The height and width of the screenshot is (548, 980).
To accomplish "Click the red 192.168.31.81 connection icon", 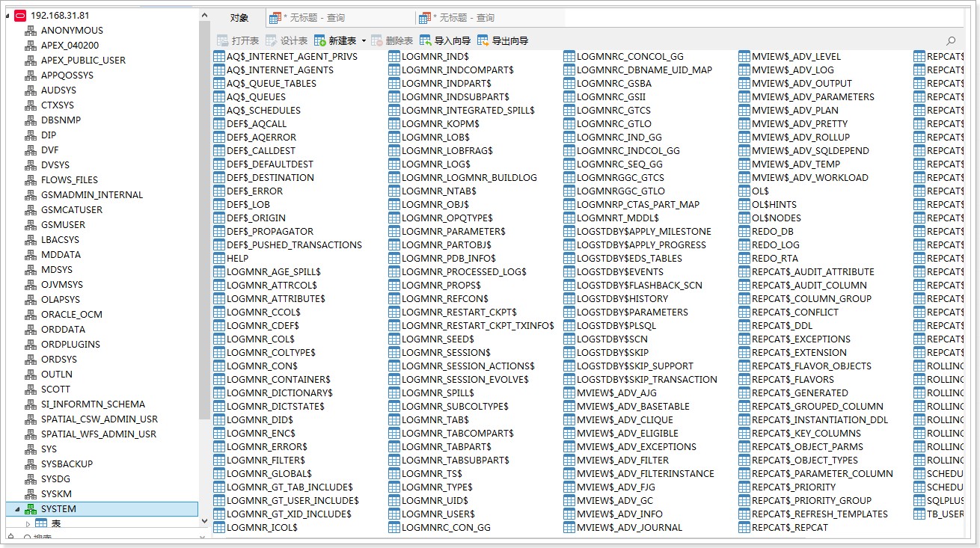I will point(20,16).
